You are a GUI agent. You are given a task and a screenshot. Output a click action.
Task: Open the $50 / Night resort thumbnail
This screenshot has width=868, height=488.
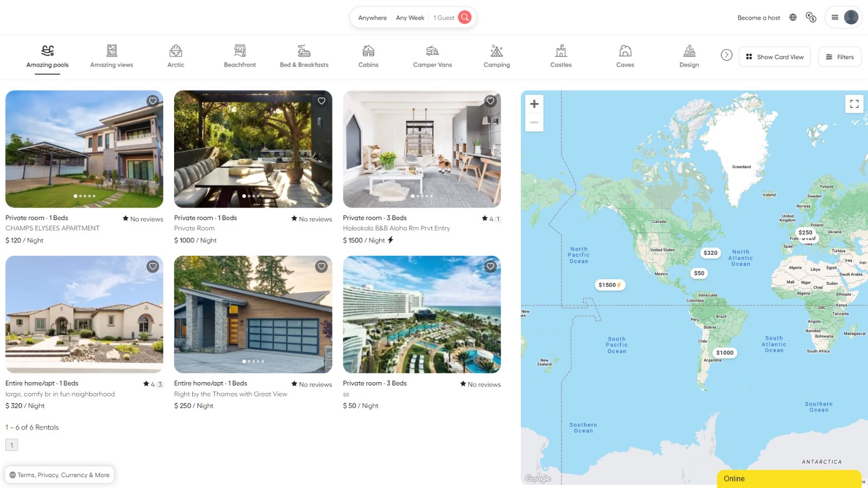pos(422,314)
